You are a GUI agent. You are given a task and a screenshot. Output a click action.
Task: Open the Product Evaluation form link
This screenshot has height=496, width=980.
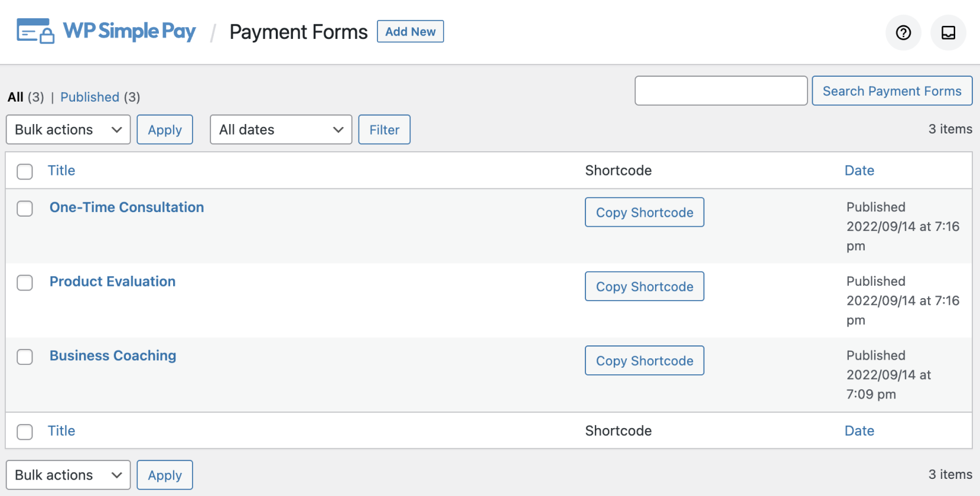(x=112, y=282)
